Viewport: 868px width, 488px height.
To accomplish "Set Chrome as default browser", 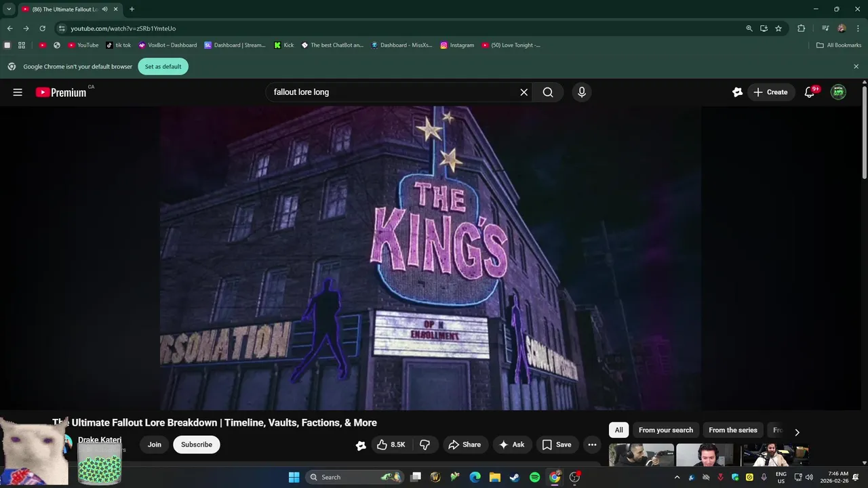I will tap(163, 66).
